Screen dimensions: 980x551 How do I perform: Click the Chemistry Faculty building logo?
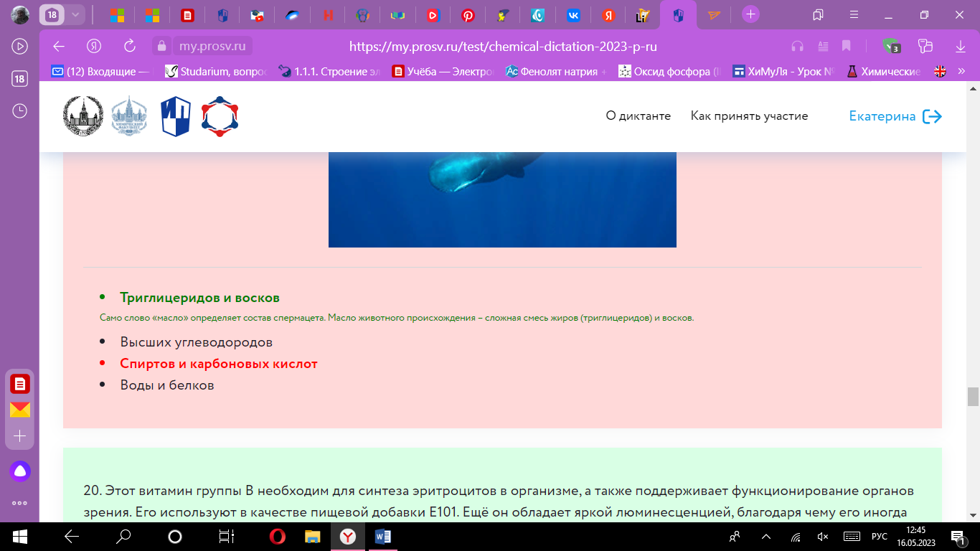128,116
